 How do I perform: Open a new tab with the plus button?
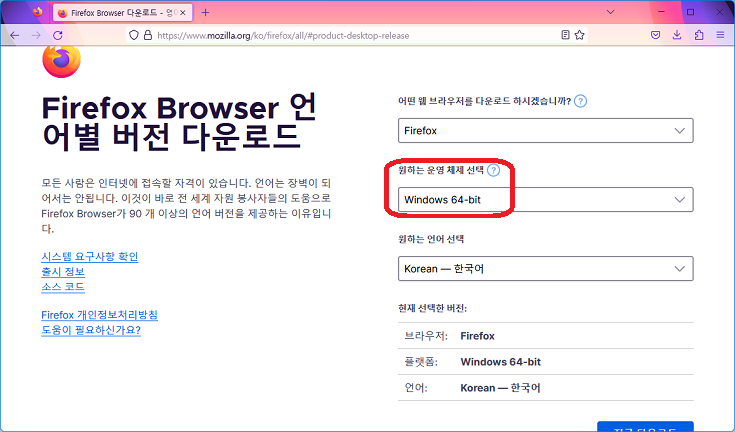pyautogui.click(x=205, y=13)
